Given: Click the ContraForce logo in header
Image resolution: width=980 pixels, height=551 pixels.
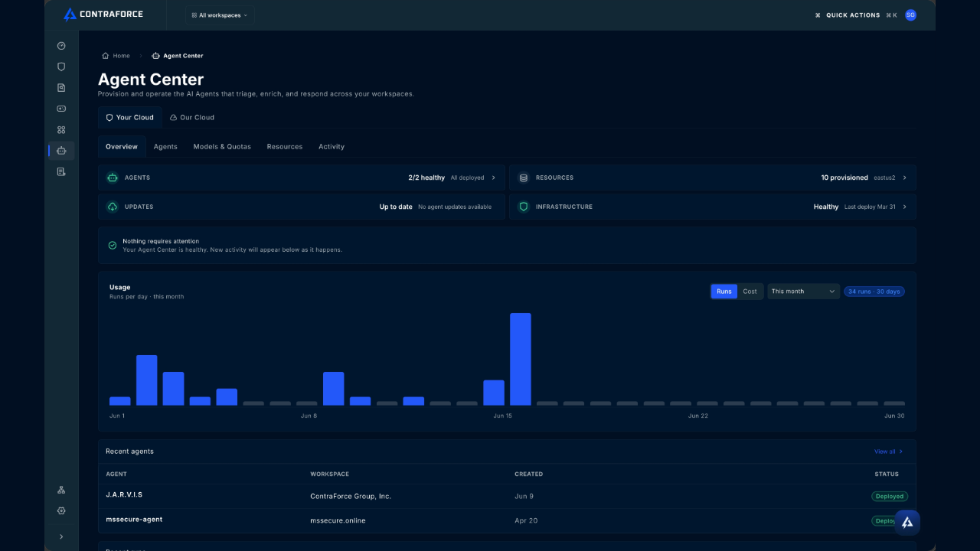Looking at the screenshot, I should [x=103, y=15].
